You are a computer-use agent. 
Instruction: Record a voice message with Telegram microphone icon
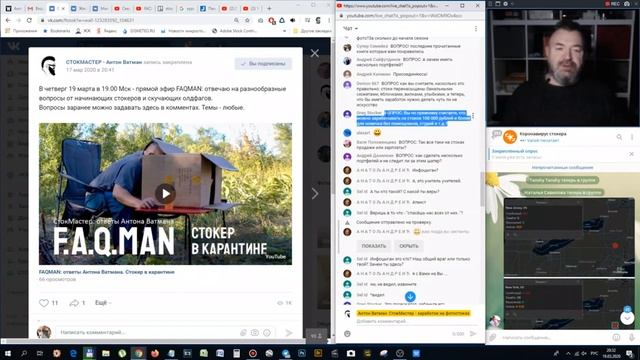pos(631,338)
